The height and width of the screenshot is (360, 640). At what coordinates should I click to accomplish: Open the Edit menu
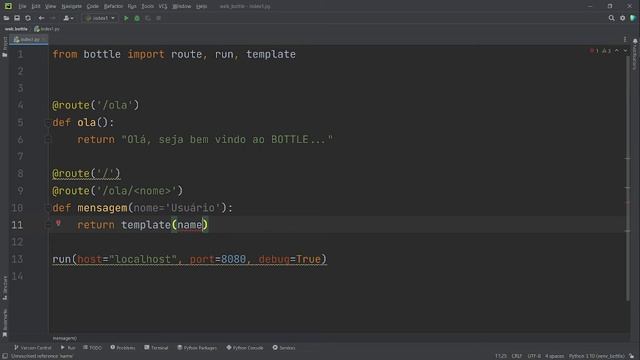click(x=36, y=6)
